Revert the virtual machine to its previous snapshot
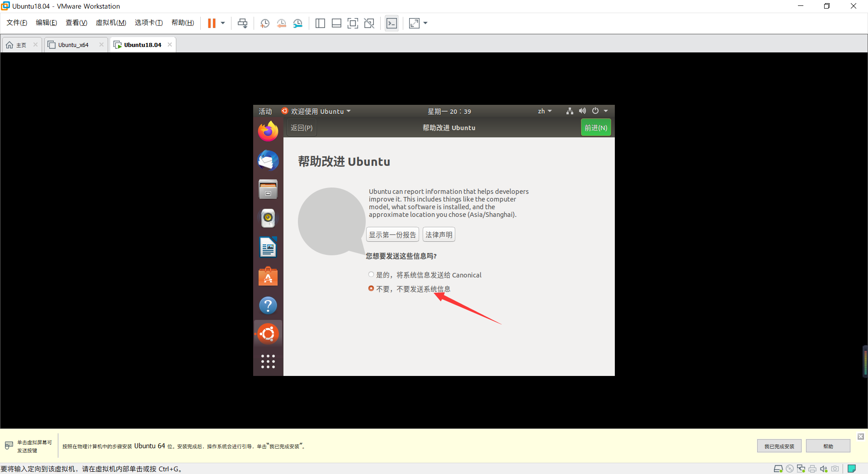This screenshot has width=868, height=474. pos(281,23)
